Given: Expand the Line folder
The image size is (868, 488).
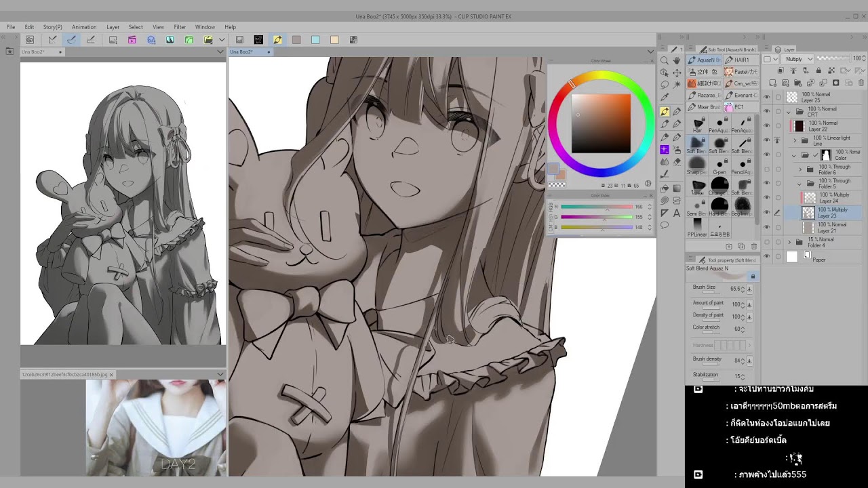Looking at the screenshot, I should [x=795, y=140].
